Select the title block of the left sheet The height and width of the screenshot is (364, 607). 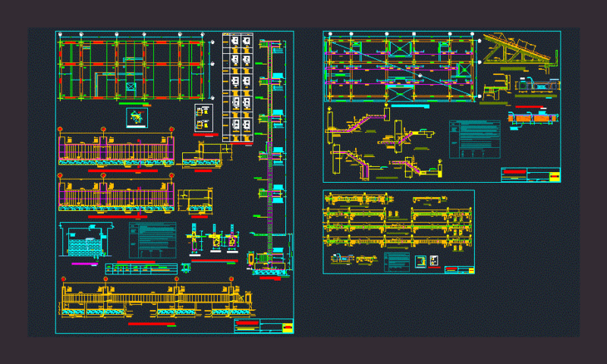pyautogui.click(x=263, y=326)
